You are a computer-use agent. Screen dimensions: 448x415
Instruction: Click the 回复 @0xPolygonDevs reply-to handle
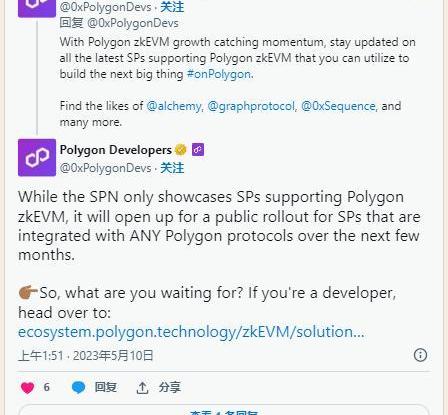[x=133, y=23]
